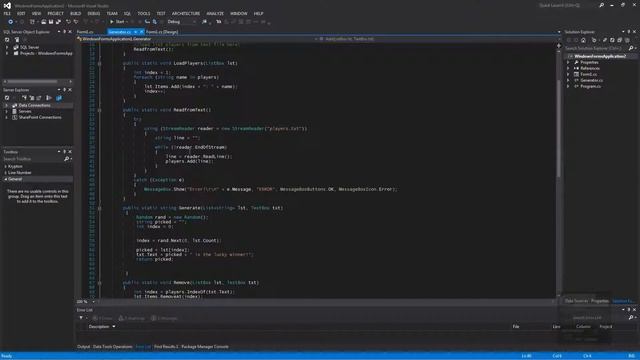Image resolution: width=640 pixels, height=360 pixels.
Task: Switch to the Output tab at bottom
Action: 83,347
